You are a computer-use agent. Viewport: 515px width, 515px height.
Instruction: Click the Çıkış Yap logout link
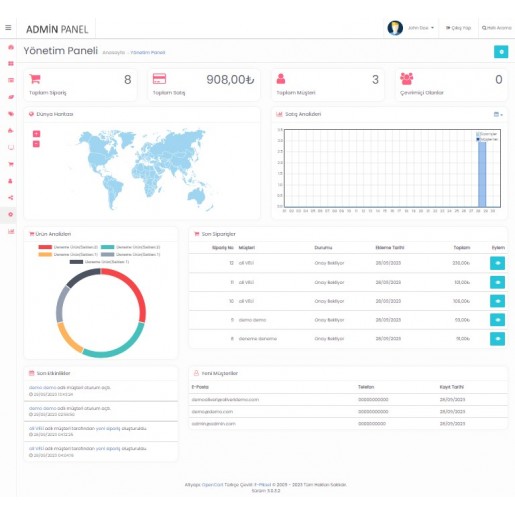coord(458,28)
